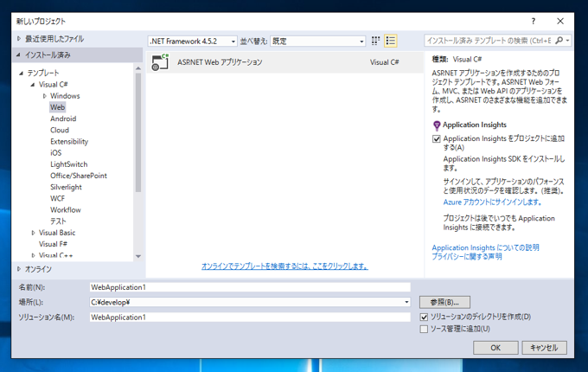
Task: Click the template tree vertical scrollbar thumb
Action: (138, 132)
